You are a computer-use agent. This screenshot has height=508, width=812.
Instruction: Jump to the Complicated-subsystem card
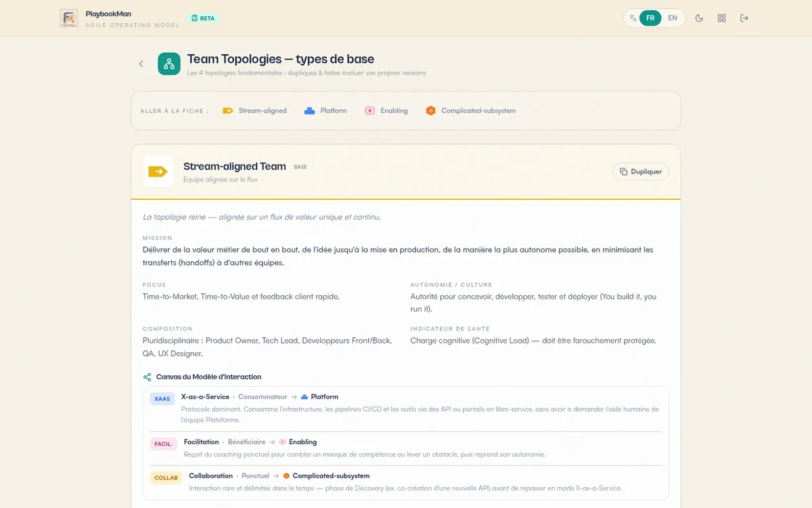pyautogui.click(x=471, y=110)
